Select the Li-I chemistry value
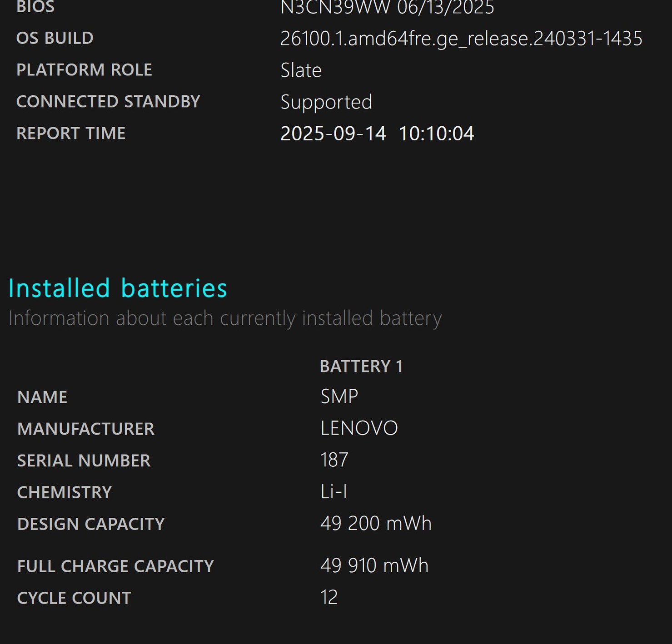 tap(334, 492)
